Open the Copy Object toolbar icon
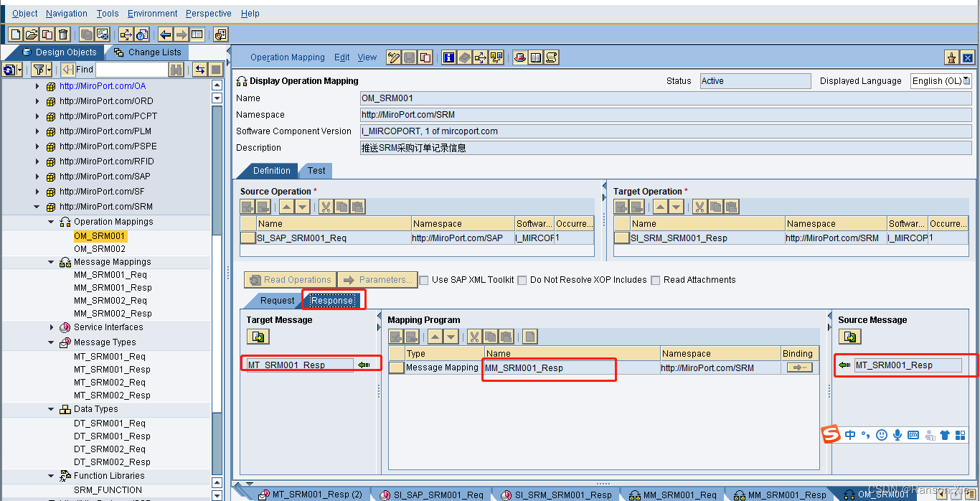 [x=47, y=34]
